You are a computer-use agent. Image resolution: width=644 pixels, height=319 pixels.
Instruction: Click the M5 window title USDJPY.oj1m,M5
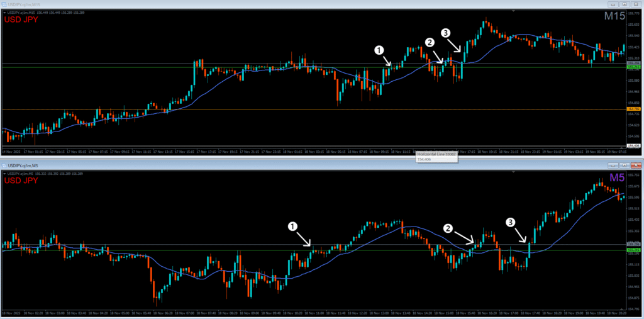[23, 165]
